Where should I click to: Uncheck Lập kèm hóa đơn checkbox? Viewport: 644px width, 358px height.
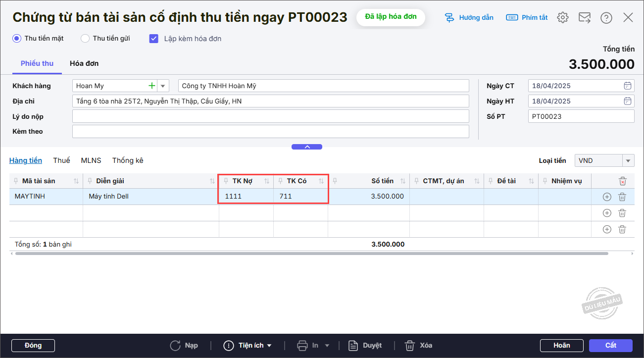point(154,38)
